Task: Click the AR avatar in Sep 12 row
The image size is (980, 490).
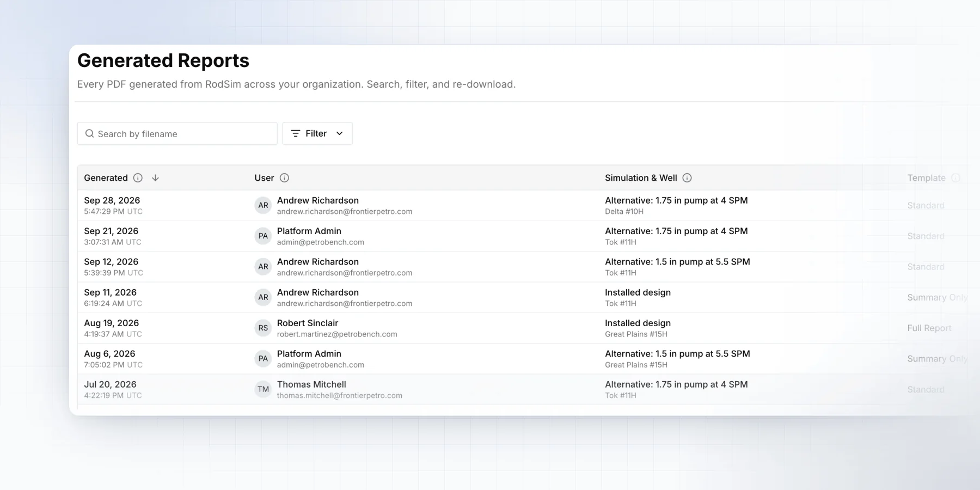Action: pyautogui.click(x=263, y=267)
